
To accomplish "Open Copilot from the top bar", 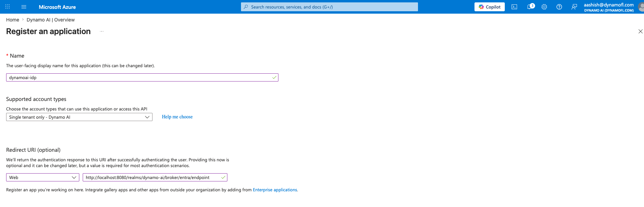I will coord(489,7).
